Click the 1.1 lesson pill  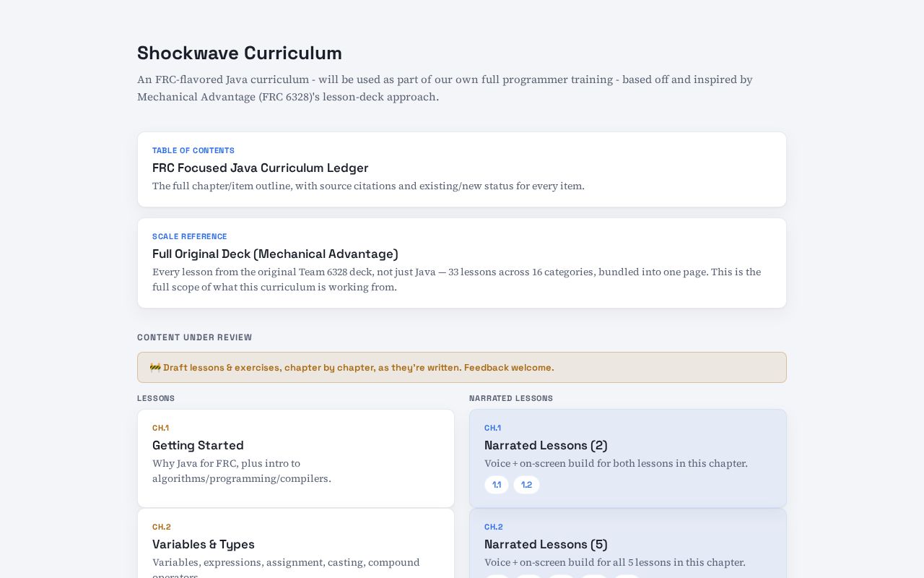click(x=497, y=485)
